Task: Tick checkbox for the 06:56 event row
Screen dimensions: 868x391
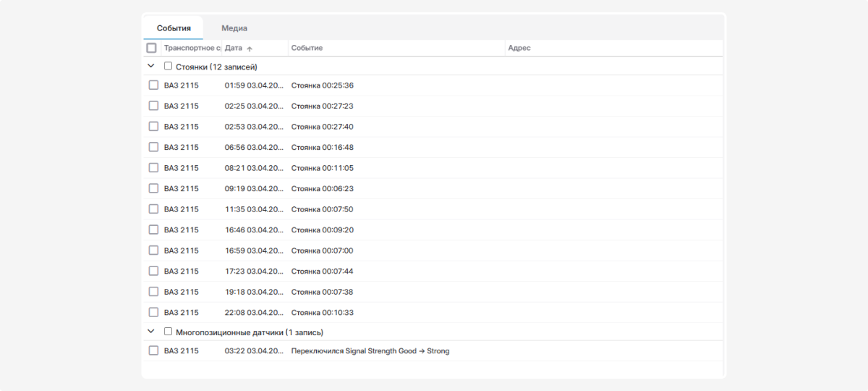Action: (x=153, y=147)
